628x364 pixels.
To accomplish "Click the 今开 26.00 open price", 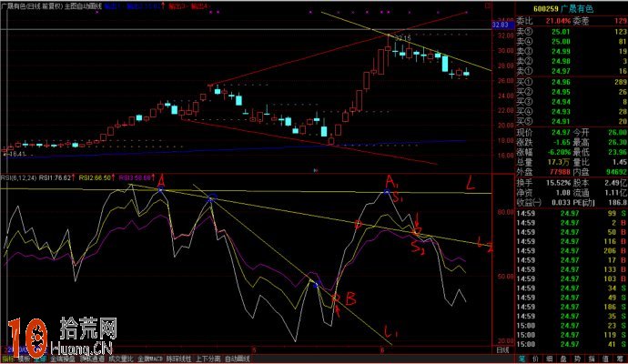I will (618, 132).
